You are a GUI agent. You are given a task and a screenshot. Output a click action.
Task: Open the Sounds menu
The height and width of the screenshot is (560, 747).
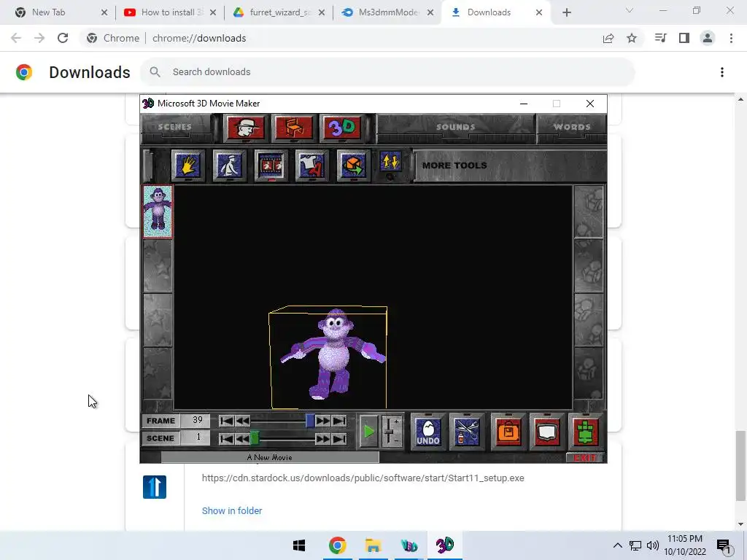(x=455, y=127)
